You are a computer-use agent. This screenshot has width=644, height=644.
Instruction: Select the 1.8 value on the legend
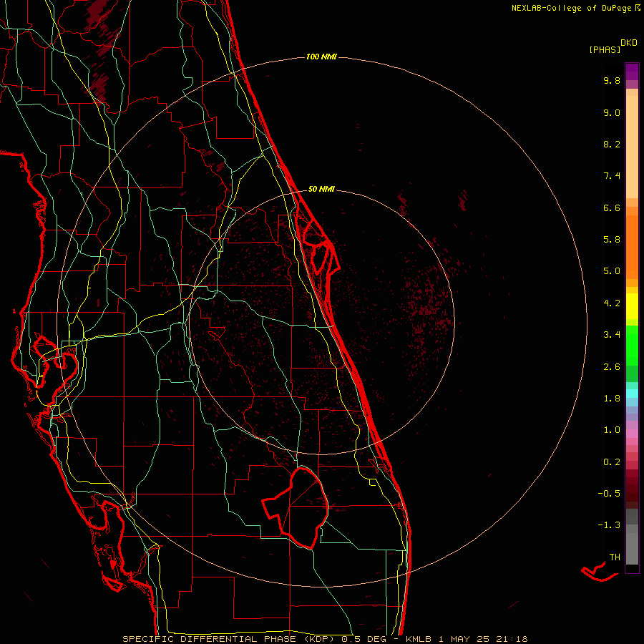tap(612, 399)
